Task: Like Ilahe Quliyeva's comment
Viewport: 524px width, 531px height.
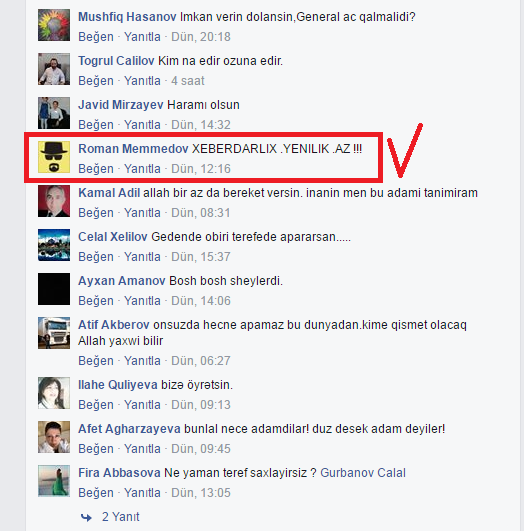Action: pos(96,405)
